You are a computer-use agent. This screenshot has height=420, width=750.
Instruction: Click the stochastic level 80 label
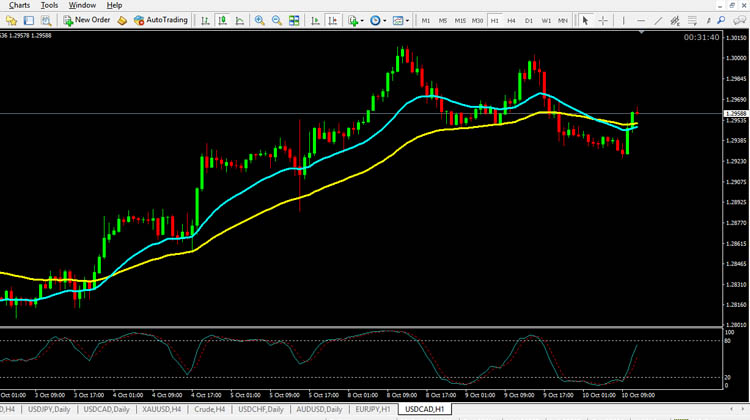click(728, 341)
